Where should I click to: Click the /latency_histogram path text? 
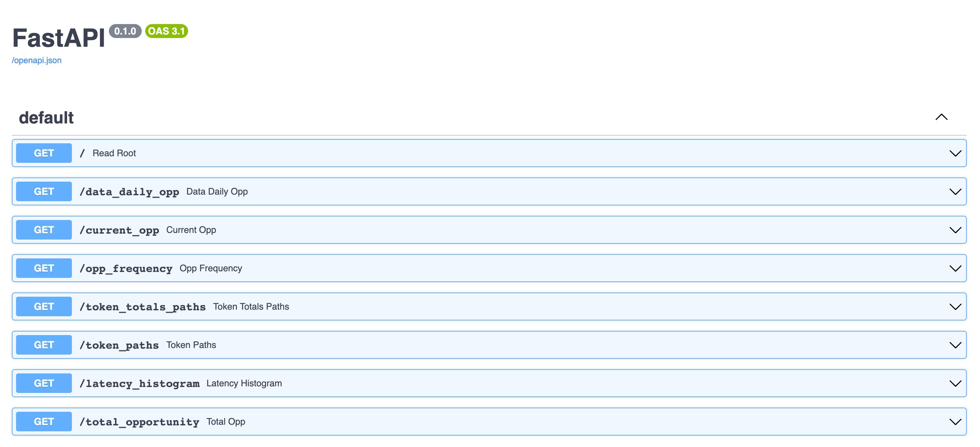139,384
